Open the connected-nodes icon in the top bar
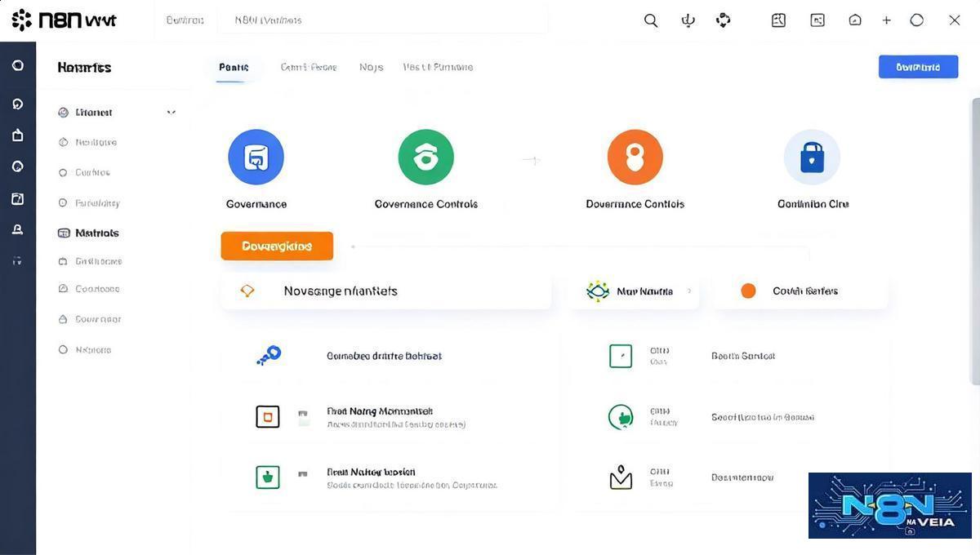The height and width of the screenshot is (555, 980). click(x=723, y=20)
